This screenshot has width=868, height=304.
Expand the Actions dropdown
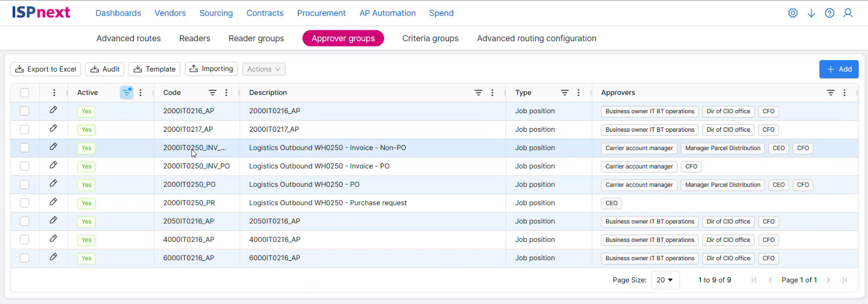pos(264,69)
